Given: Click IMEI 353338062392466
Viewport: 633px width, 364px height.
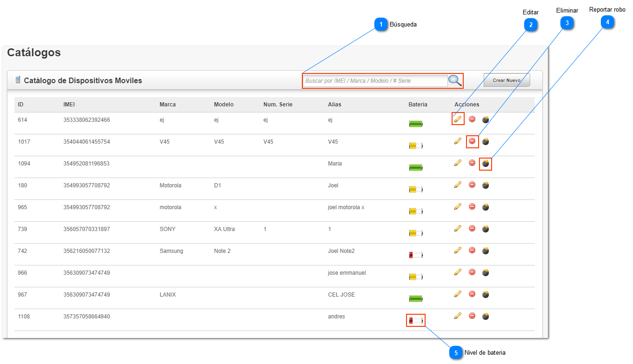Looking at the screenshot, I should point(87,119).
